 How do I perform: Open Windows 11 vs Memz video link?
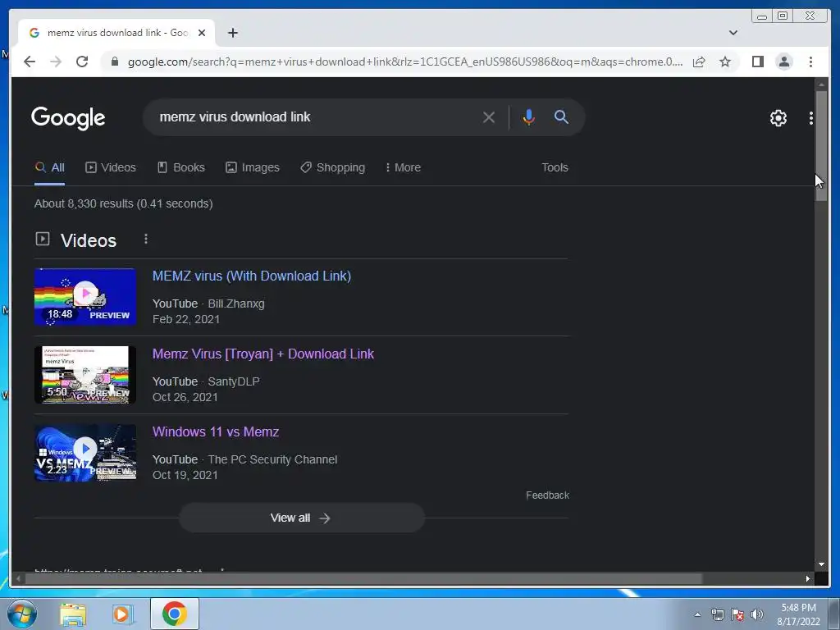tap(216, 431)
